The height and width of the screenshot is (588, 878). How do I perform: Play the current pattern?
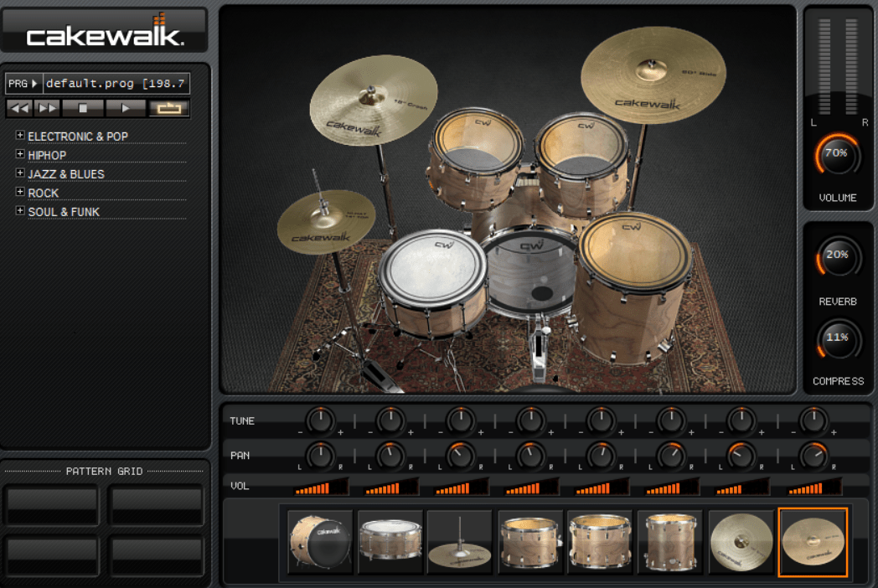coord(126,108)
